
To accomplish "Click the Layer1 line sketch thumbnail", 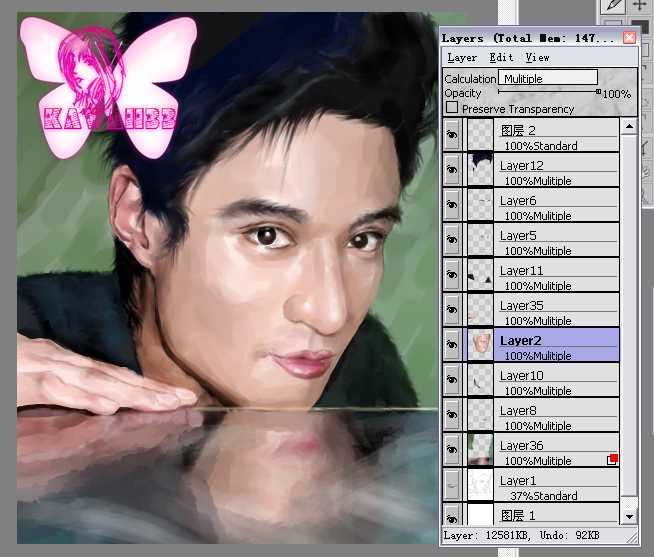I will click(480, 485).
